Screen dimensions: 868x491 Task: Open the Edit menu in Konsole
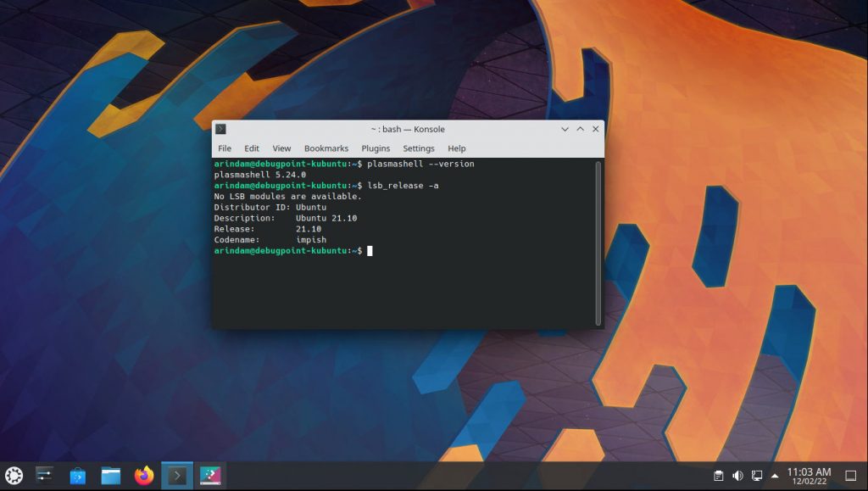click(x=252, y=148)
